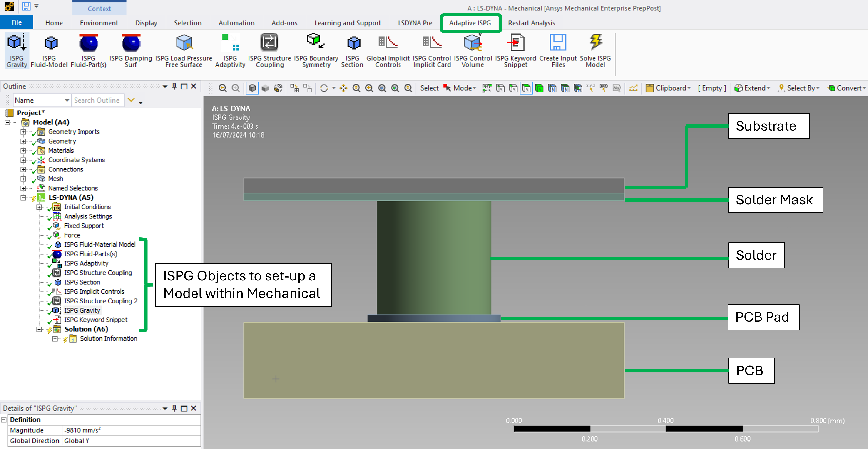Switch to the LSDYNA Pre tab
The width and height of the screenshot is (868, 449).
point(415,23)
